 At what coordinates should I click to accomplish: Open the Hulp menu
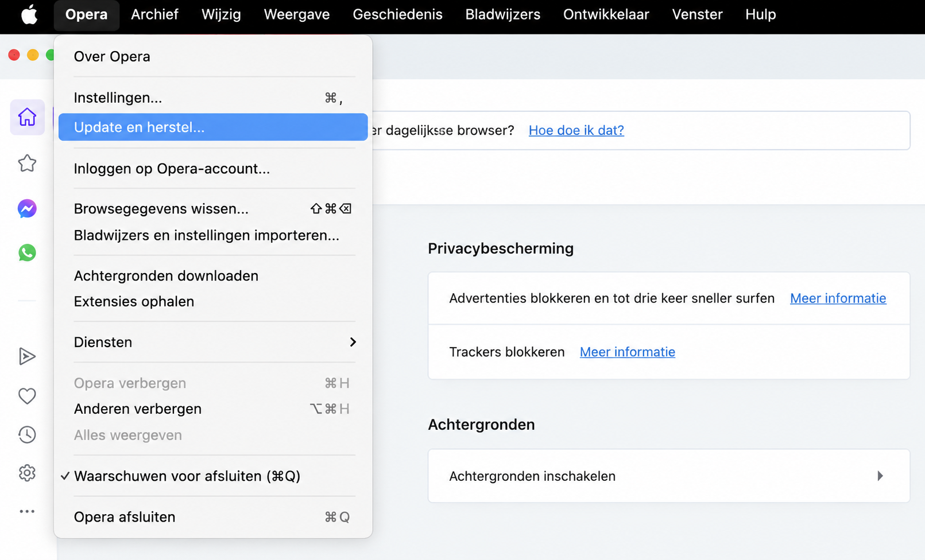coord(760,14)
